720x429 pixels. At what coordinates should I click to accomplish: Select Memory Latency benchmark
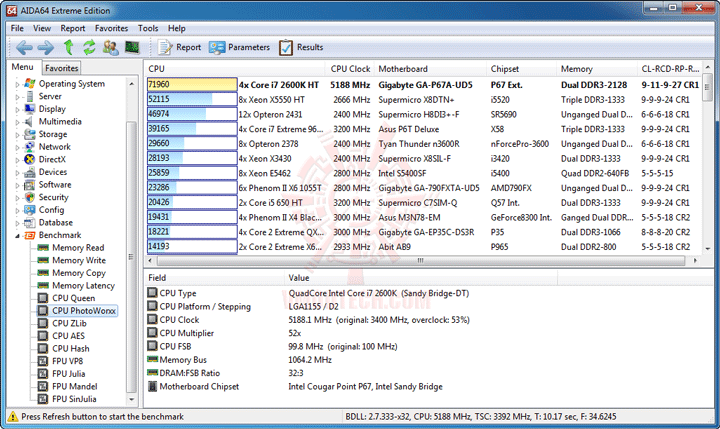(x=83, y=286)
